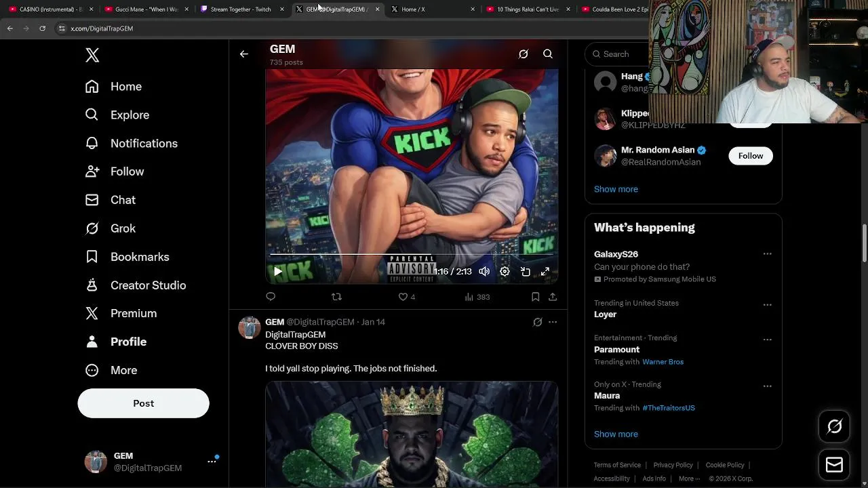
Task: Seek on the video progress bar
Action: [412, 255]
